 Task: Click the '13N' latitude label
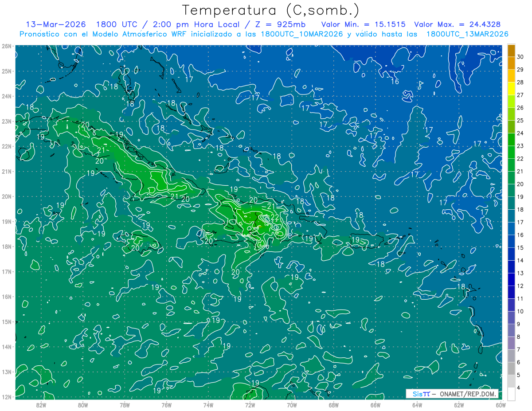[6, 372]
